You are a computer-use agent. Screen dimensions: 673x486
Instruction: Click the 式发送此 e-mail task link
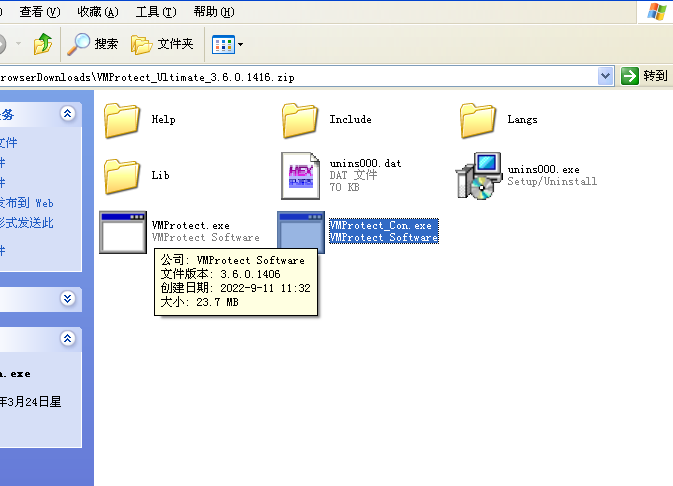click(27, 223)
